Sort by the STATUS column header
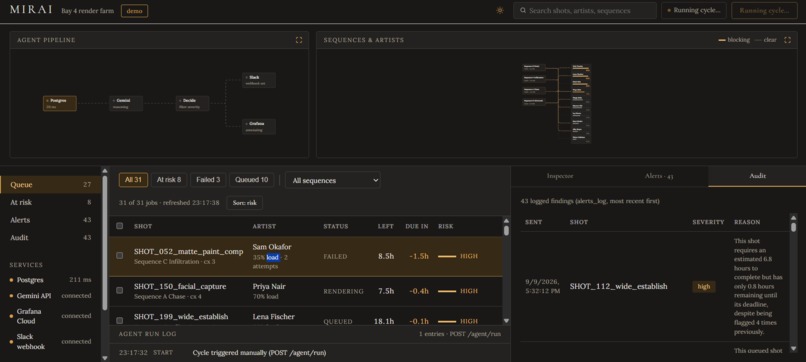 pos(336,226)
